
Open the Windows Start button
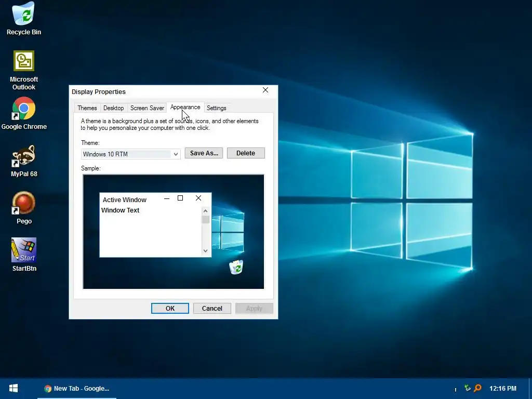tap(14, 389)
